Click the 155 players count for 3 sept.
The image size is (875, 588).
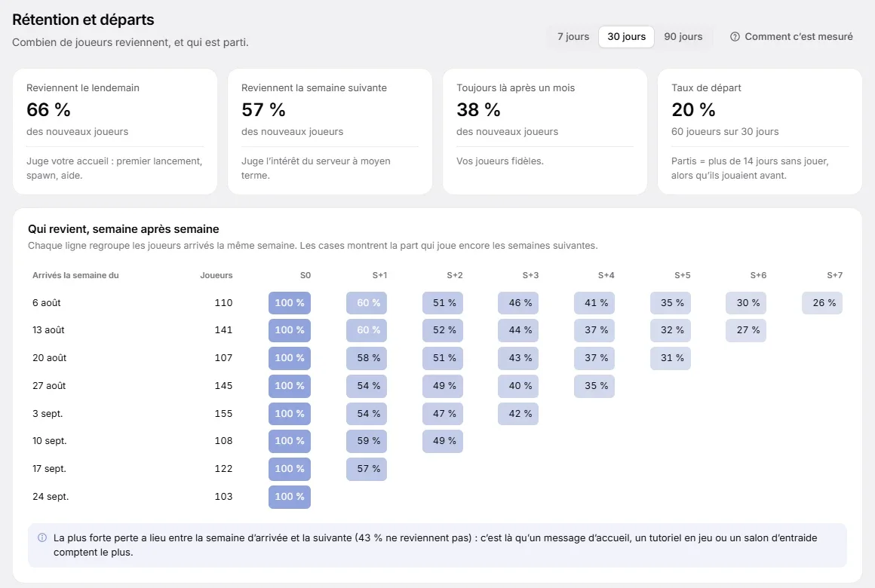pos(223,414)
